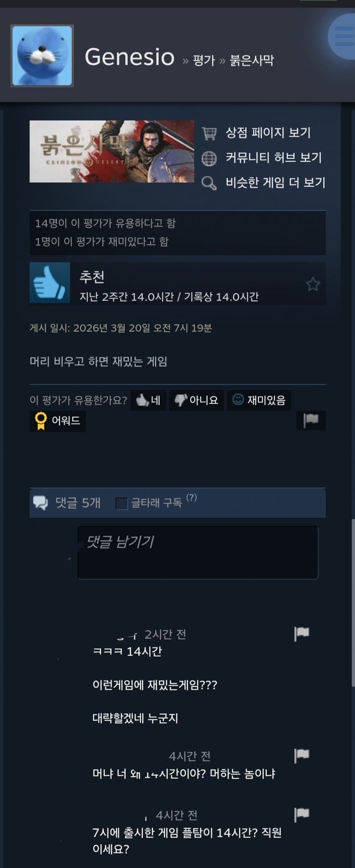Enable the 글타래 구독 checkbox
The width and height of the screenshot is (355, 868).
[122, 503]
